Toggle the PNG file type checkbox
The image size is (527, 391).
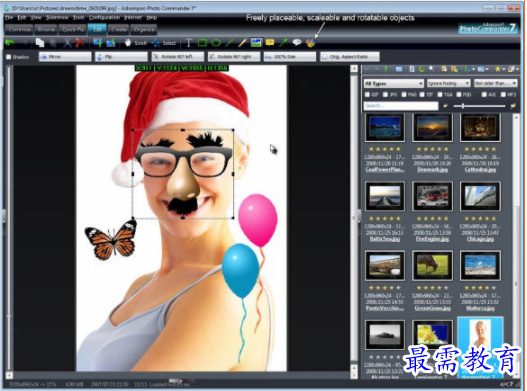[404, 95]
